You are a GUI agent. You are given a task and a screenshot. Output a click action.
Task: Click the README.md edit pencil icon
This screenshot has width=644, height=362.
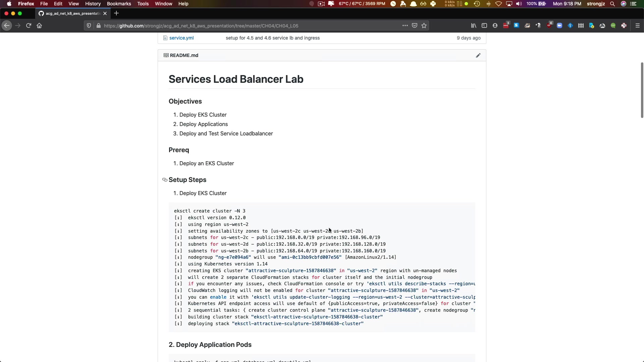tap(478, 55)
